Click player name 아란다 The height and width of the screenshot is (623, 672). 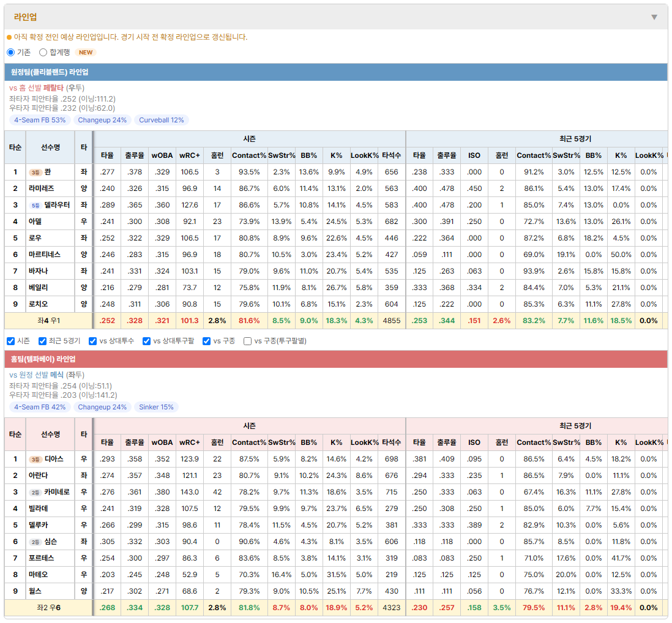click(x=38, y=476)
